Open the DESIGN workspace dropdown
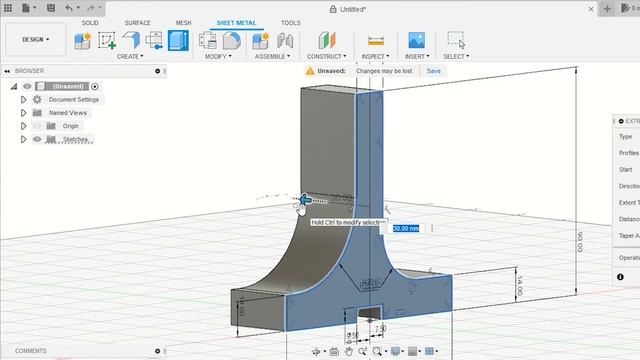 point(36,39)
